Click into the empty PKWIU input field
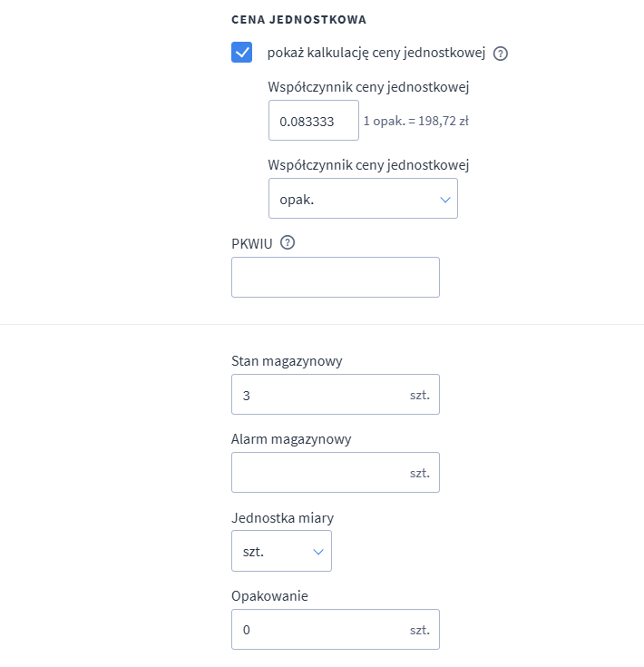 point(335,277)
